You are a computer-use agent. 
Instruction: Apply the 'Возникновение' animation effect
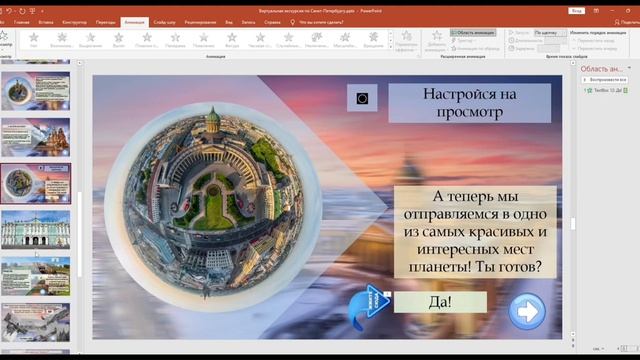62,40
